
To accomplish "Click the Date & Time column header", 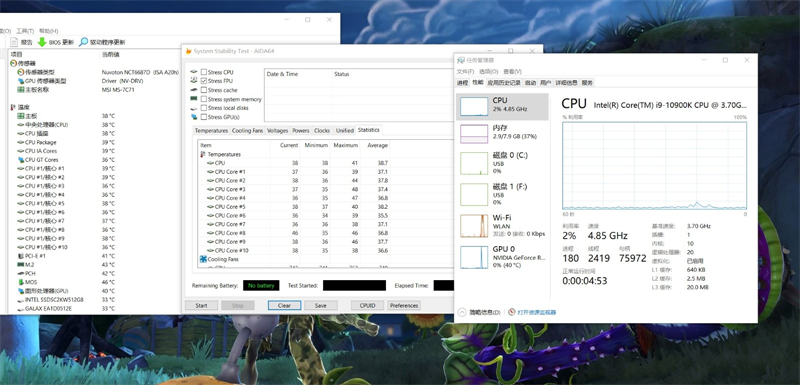I will click(298, 74).
